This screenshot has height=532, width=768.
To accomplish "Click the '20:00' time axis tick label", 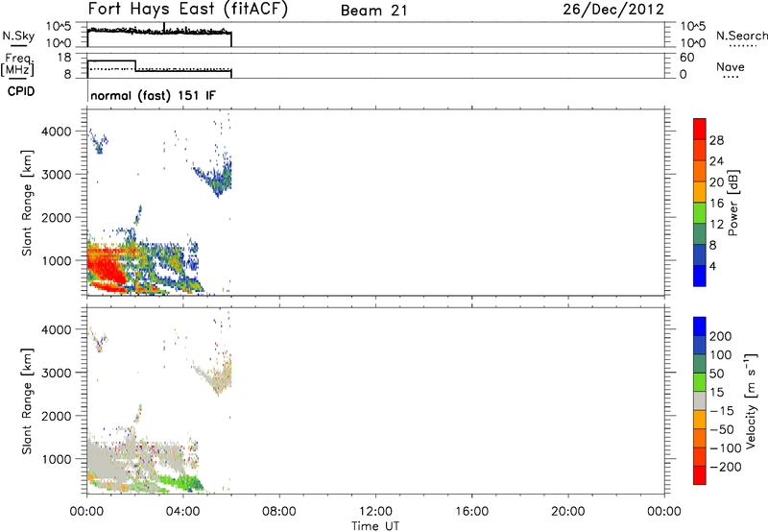I will coord(568,512).
